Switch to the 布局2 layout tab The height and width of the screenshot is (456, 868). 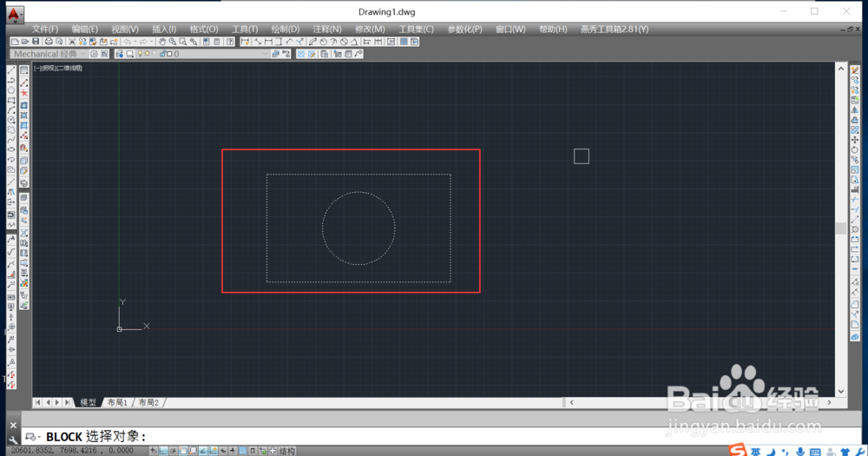tap(148, 403)
